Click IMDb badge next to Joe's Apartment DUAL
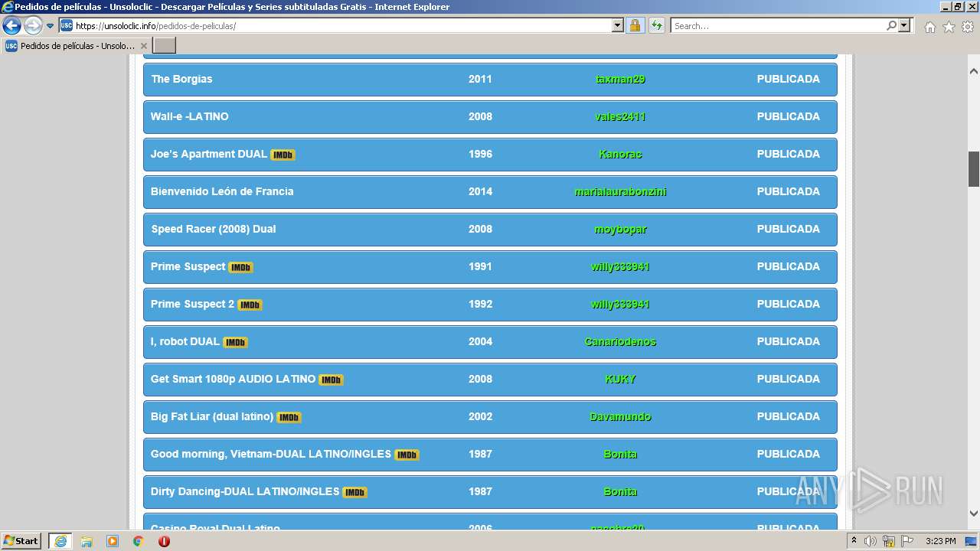 (x=283, y=155)
